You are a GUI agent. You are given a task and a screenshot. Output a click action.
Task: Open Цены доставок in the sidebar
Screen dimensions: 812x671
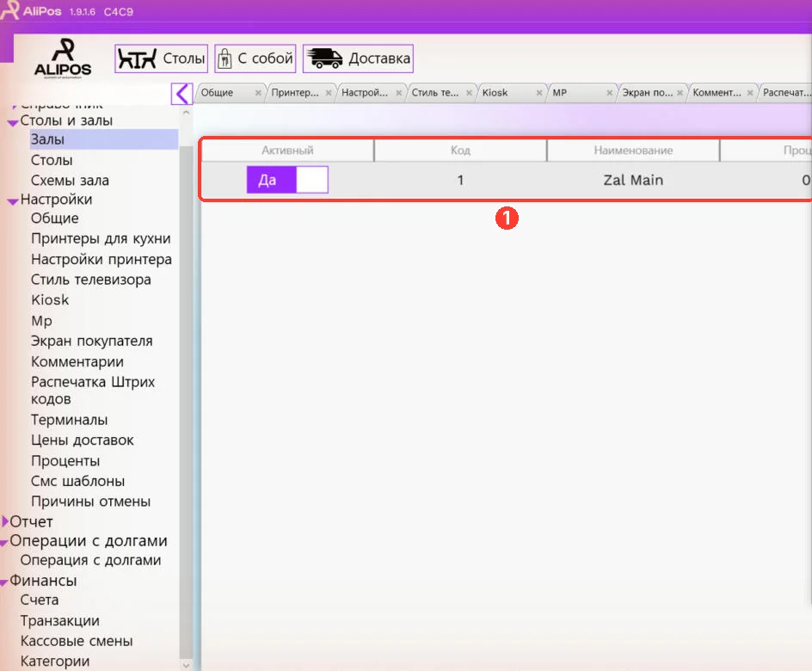click(83, 440)
